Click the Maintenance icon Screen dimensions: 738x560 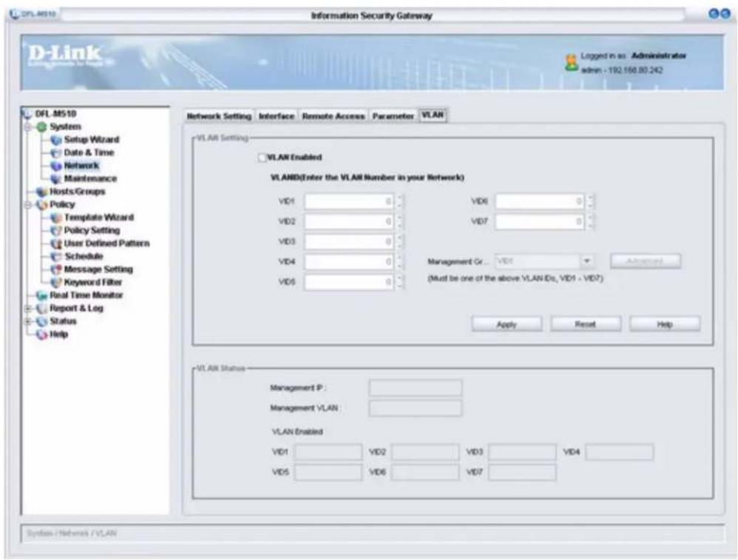(x=56, y=178)
